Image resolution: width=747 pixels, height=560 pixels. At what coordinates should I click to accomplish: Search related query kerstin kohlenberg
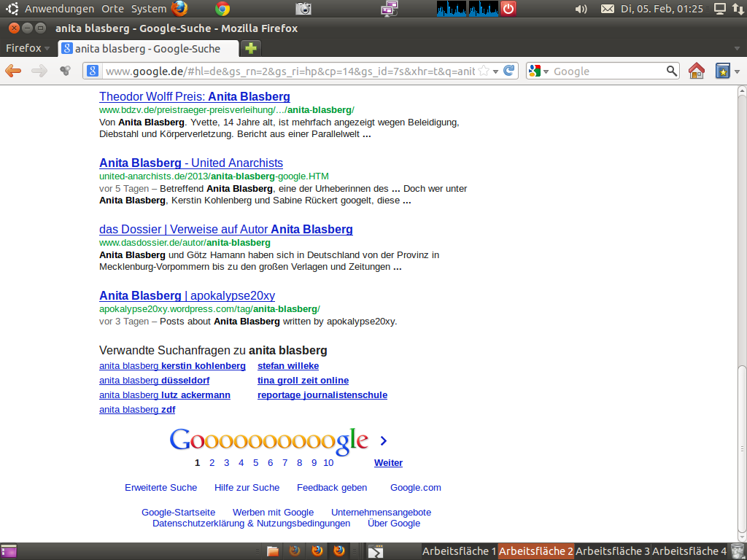172,366
